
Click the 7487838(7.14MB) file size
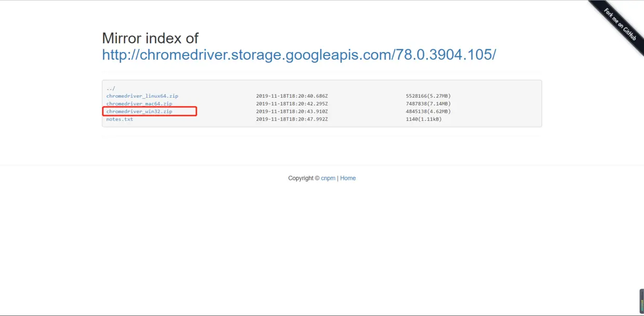pyautogui.click(x=428, y=104)
